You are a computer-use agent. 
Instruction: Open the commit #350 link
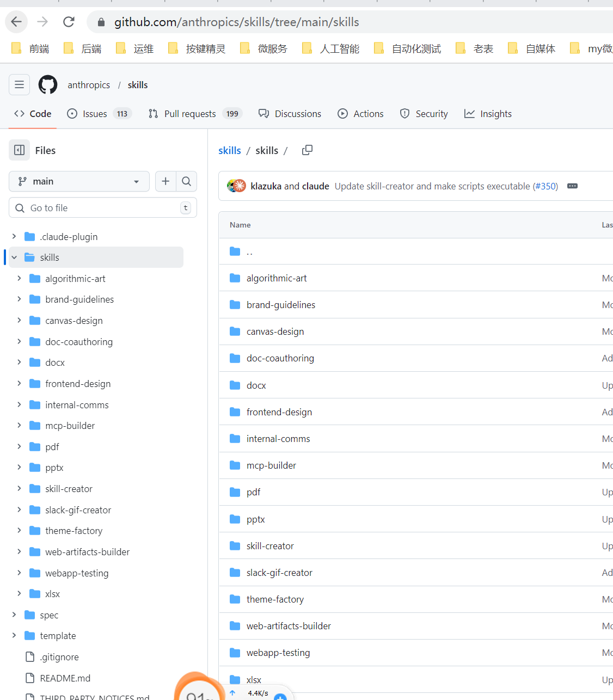click(545, 186)
